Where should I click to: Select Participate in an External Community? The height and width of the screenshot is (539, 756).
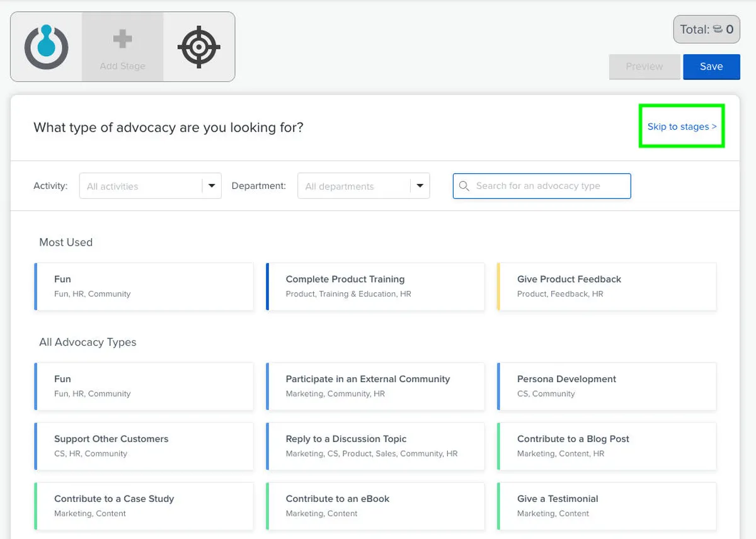coord(375,386)
